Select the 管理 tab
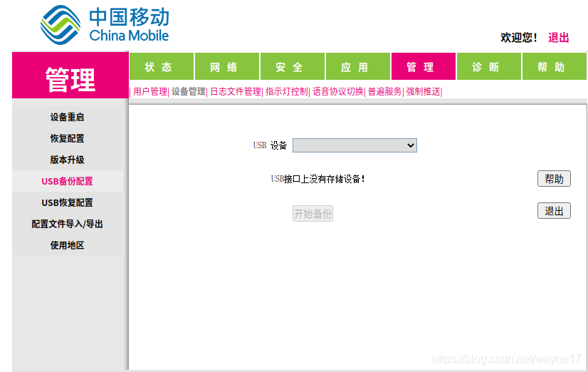Image resolution: width=588 pixels, height=372 pixels. (x=424, y=66)
